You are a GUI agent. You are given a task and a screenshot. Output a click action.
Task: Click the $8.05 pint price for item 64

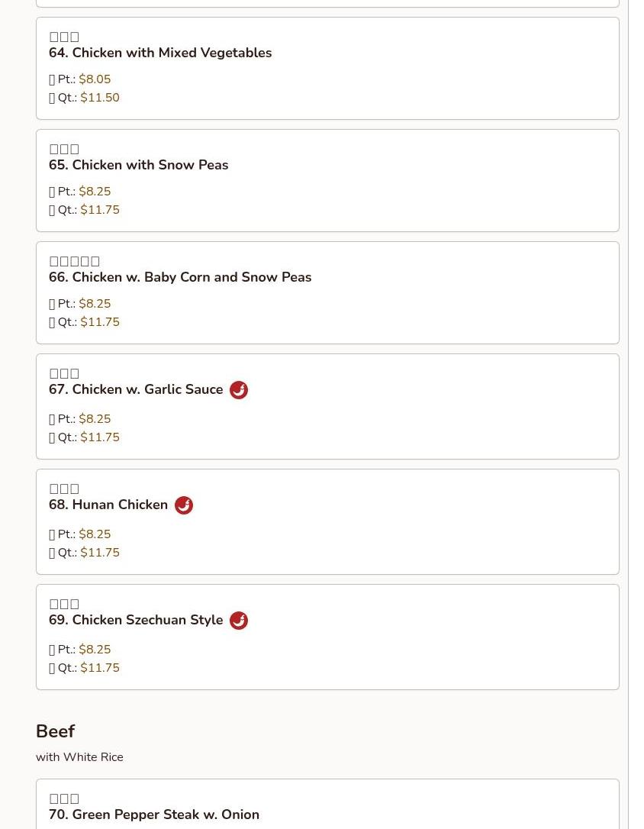click(95, 79)
